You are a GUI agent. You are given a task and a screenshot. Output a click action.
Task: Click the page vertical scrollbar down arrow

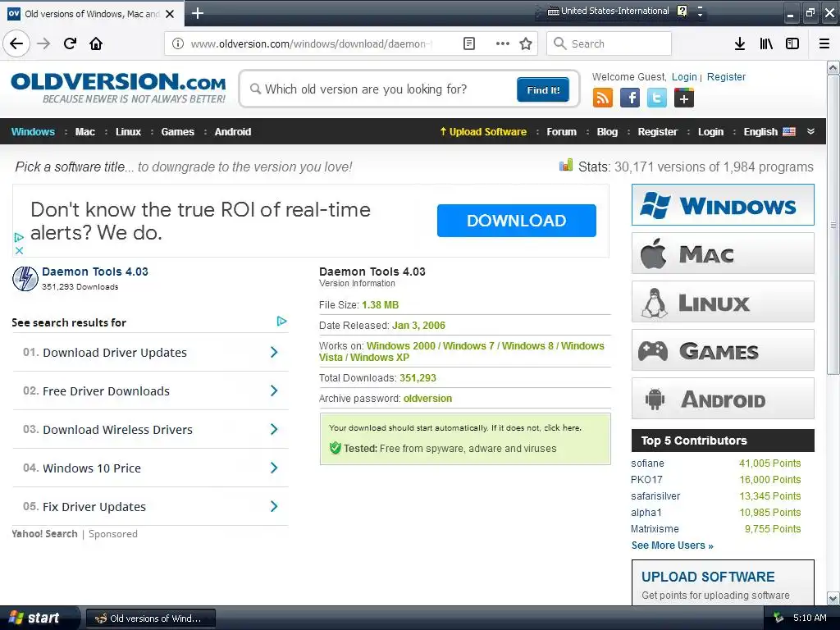point(833,598)
